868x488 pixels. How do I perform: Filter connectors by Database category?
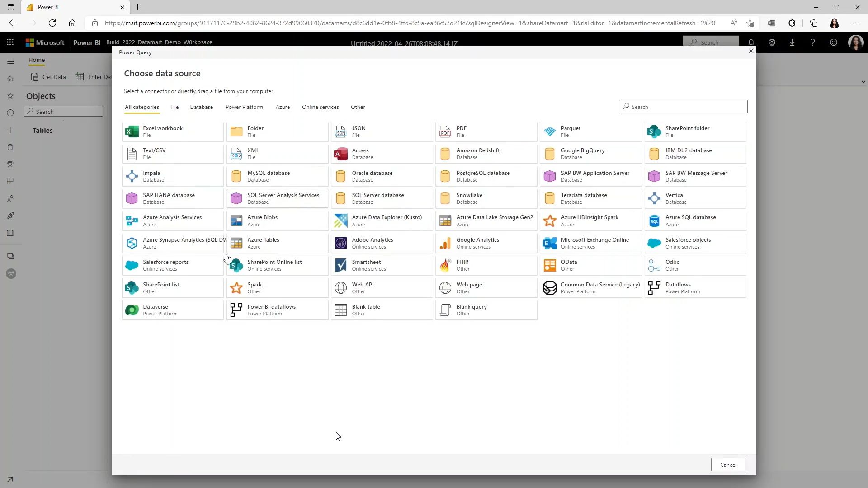(202, 107)
